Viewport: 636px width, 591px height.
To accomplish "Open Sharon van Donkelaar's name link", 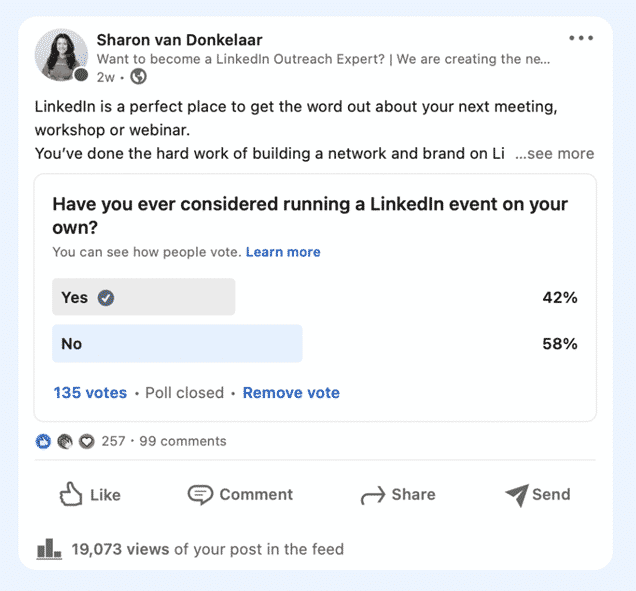I will tap(179, 40).
